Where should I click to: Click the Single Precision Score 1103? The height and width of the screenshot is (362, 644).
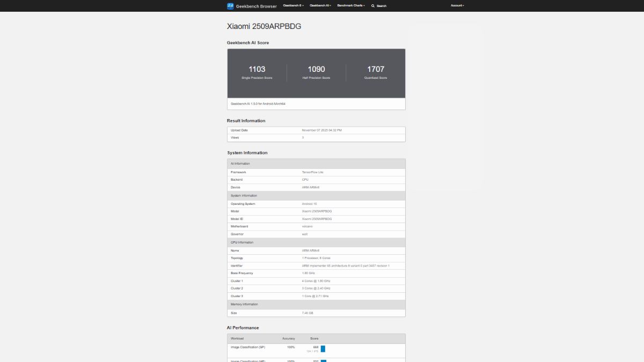pos(257,69)
